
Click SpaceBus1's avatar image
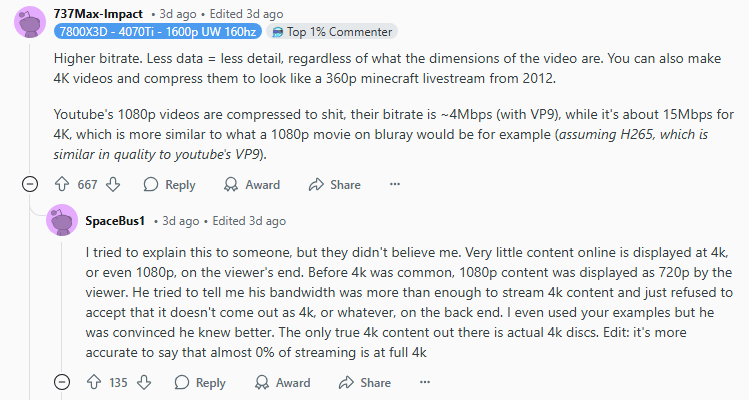coord(62,220)
